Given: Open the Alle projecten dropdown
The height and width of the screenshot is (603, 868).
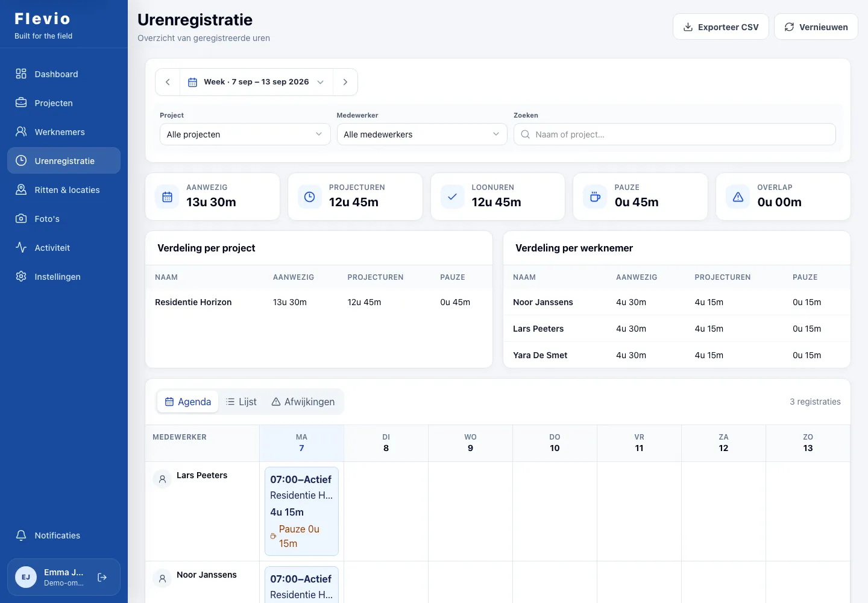Looking at the screenshot, I should pos(245,134).
